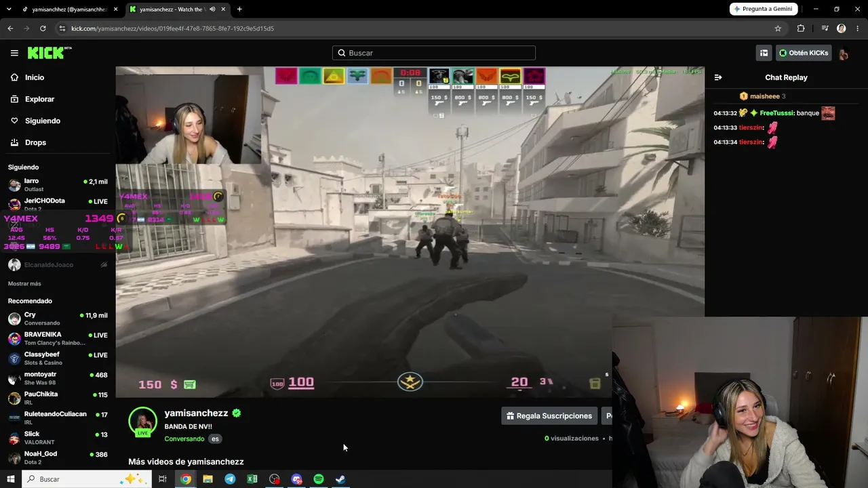The height and width of the screenshot is (488, 868).
Task: Open the Kick store drawer icon
Action: (764, 53)
